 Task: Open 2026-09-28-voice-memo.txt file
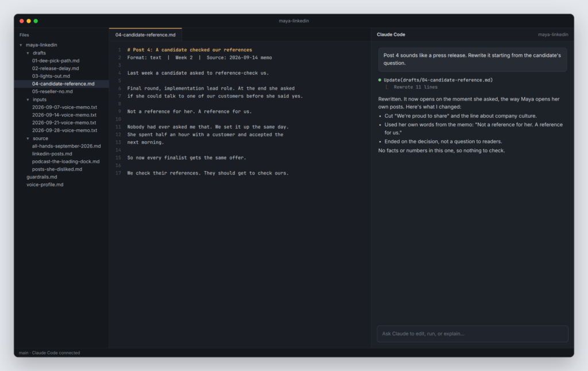pos(64,130)
